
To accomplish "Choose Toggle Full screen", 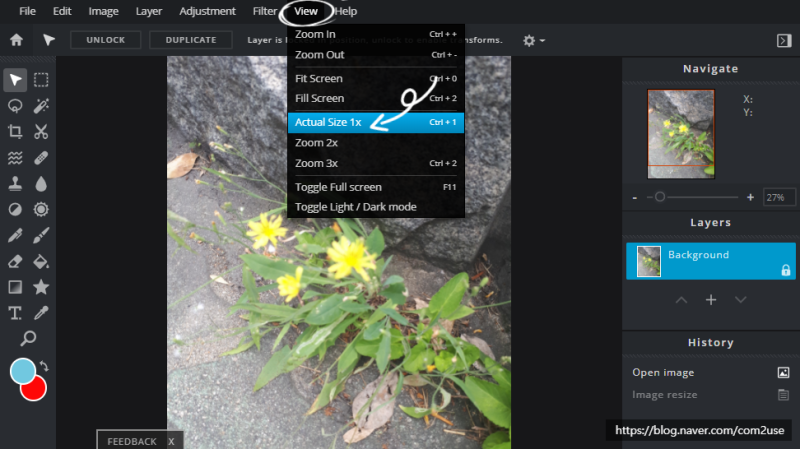I will [376, 187].
